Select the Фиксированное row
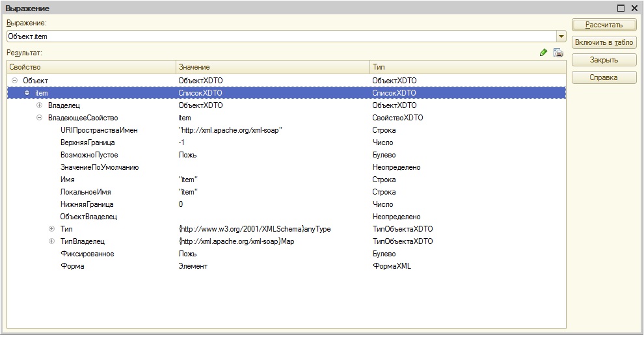This screenshot has width=644, height=337. point(286,254)
